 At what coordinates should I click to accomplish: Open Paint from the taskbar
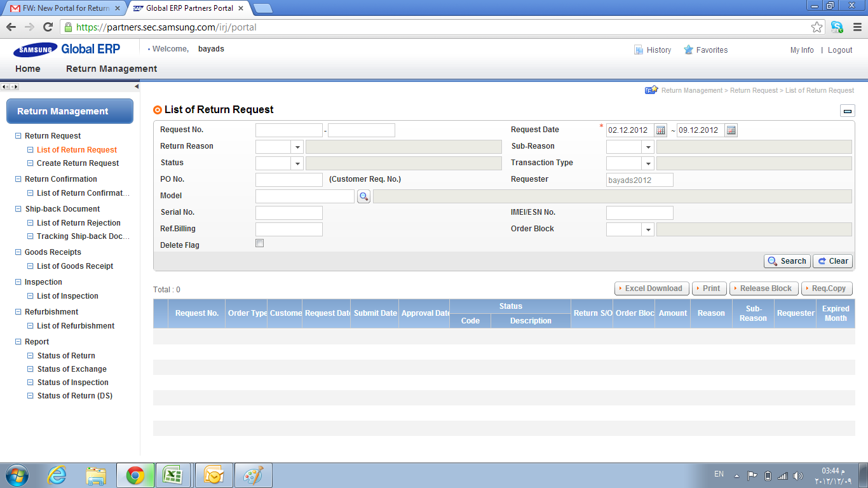pos(254,475)
